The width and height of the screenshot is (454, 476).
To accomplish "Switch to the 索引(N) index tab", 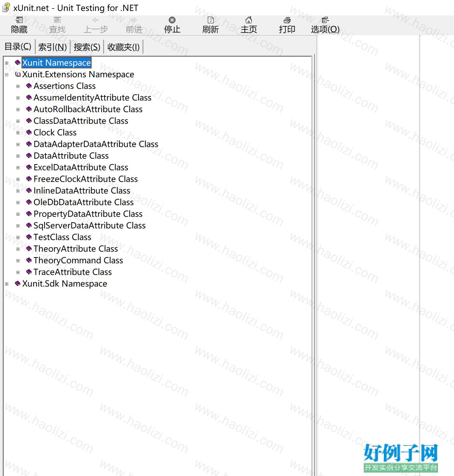I will point(52,47).
